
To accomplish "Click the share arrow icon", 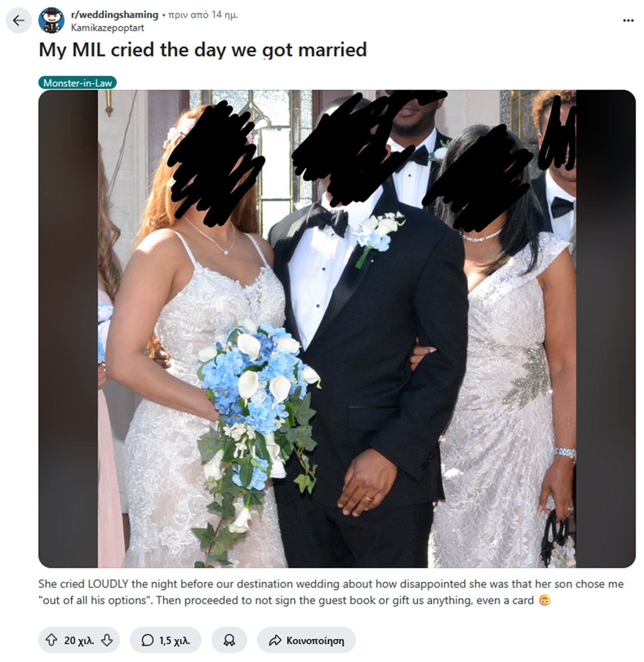I will [275, 640].
